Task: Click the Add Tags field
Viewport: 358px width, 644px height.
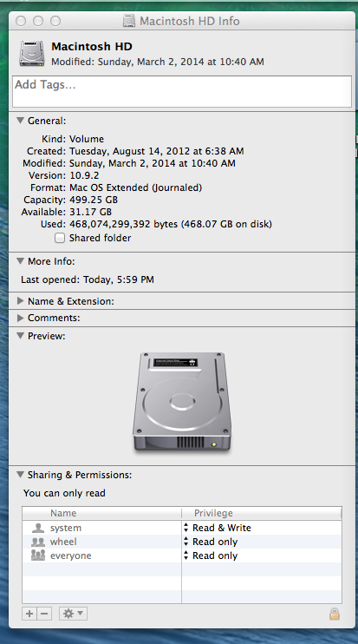Action: click(x=182, y=91)
